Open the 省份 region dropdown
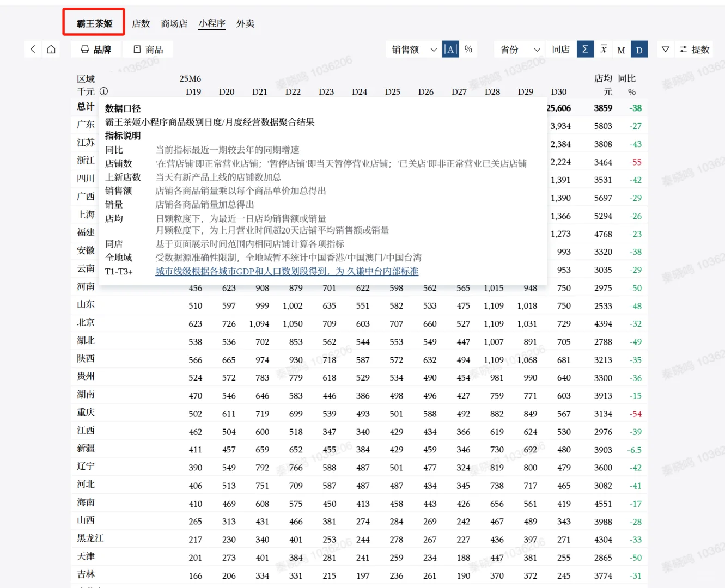Image resolution: width=725 pixels, height=588 pixels. (520, 50)
